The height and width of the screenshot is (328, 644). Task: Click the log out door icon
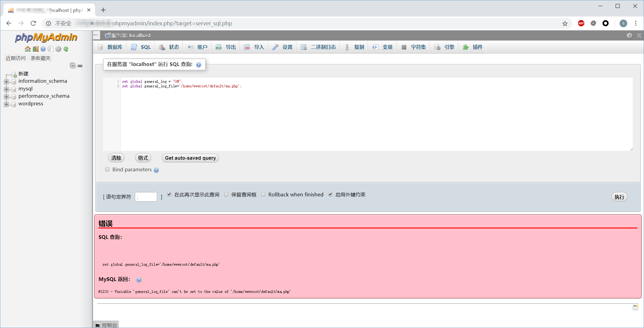pos(35,49)
